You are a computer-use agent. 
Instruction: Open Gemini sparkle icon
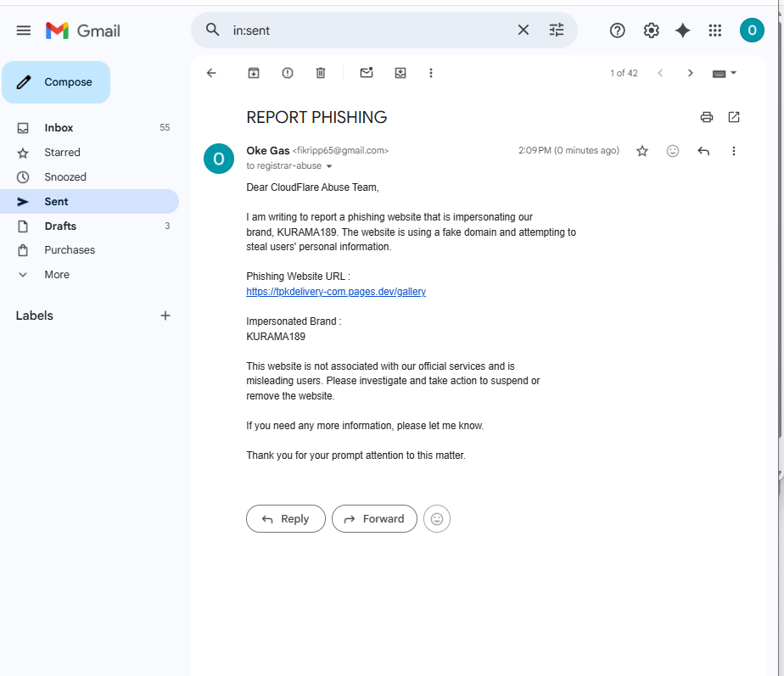pyautogui.click(x=683, y=31)
